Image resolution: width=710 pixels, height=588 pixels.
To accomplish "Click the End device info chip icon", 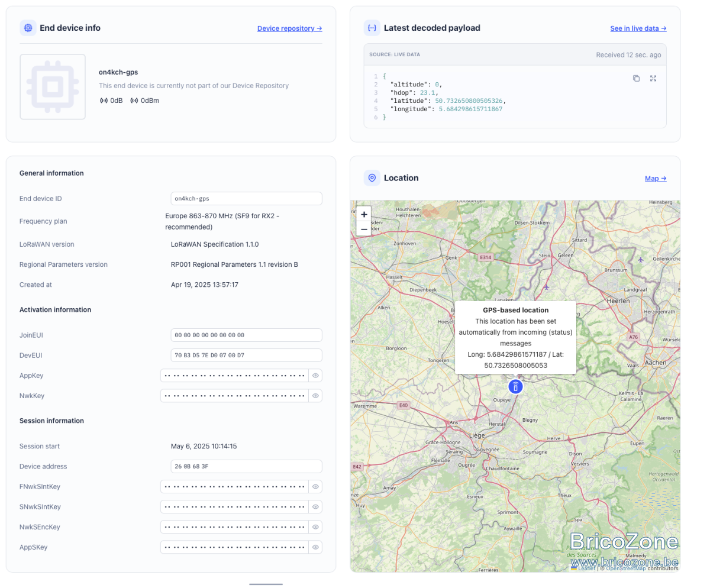I will [x=28, y=28].
